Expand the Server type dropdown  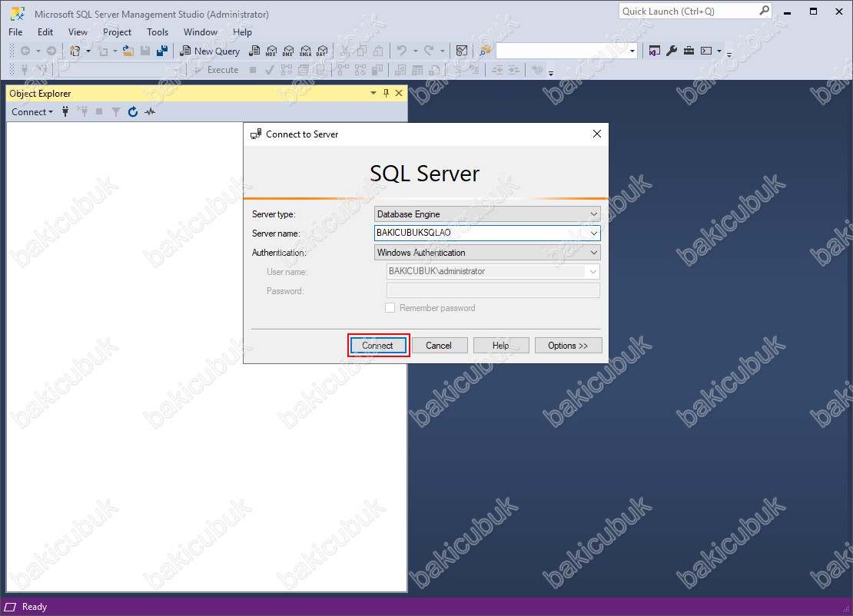click(594, 214)
